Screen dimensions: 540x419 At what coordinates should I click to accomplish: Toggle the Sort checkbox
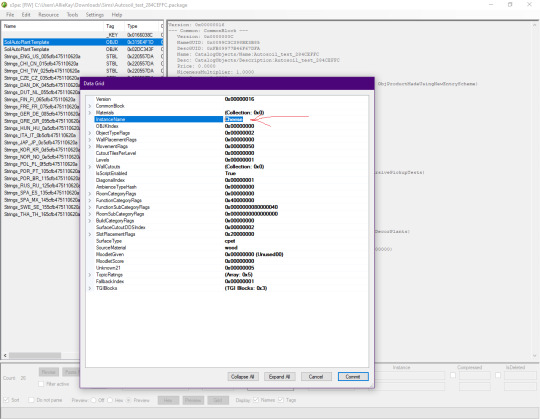6,400
